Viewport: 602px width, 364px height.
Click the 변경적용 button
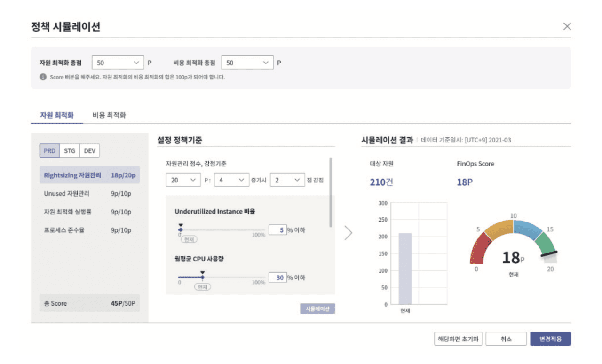tap(550, 339)
